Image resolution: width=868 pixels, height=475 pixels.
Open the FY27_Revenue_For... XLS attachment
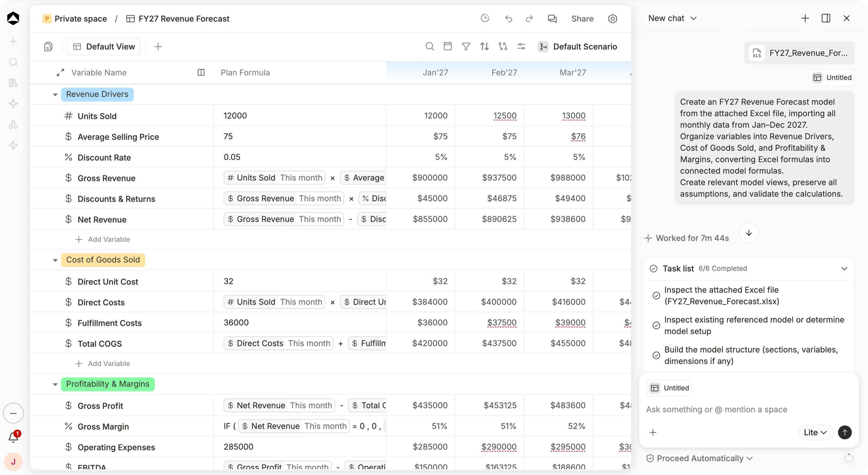799,53
